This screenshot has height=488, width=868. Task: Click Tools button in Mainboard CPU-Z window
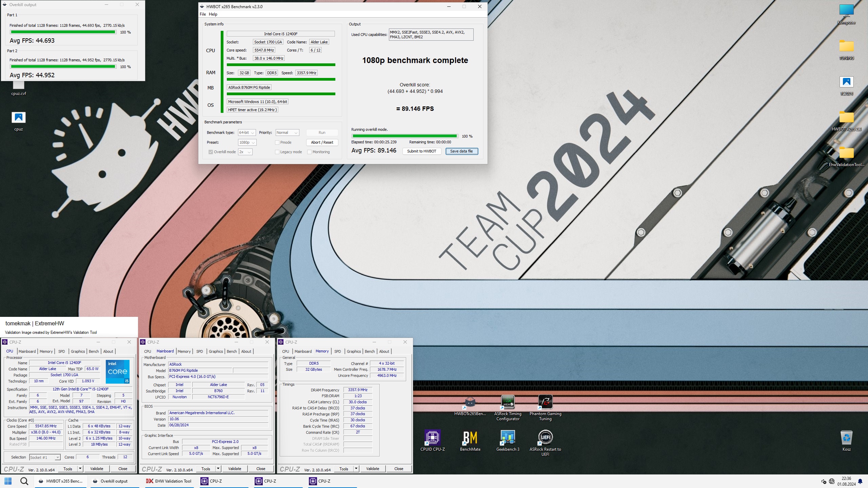[x=206, y=469]
